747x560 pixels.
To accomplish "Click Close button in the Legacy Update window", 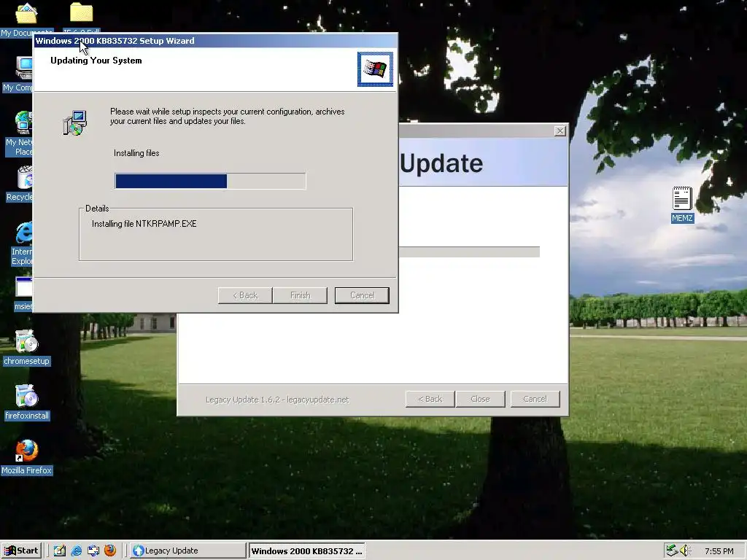I will point(480,399).
